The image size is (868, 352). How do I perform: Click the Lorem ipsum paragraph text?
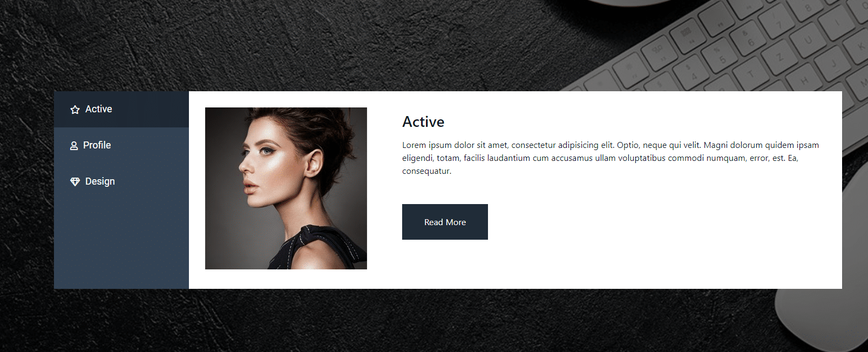[x=611, y=158]
